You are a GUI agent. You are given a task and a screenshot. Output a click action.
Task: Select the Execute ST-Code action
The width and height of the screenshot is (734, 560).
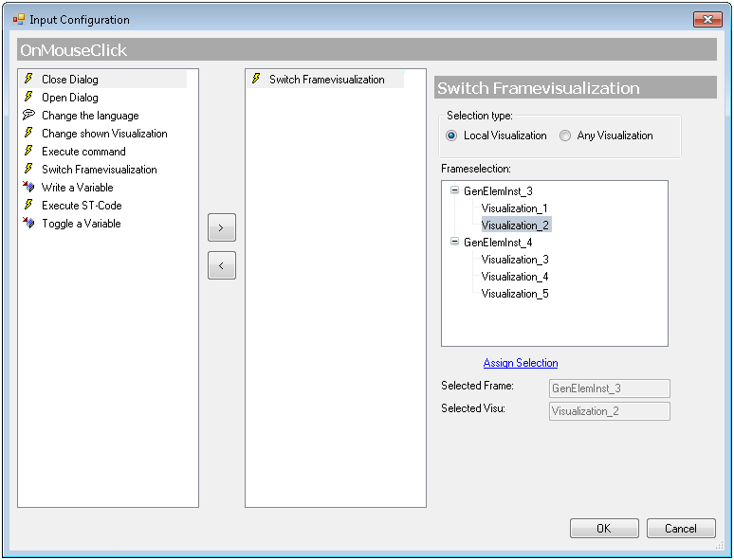coord(82,206)
